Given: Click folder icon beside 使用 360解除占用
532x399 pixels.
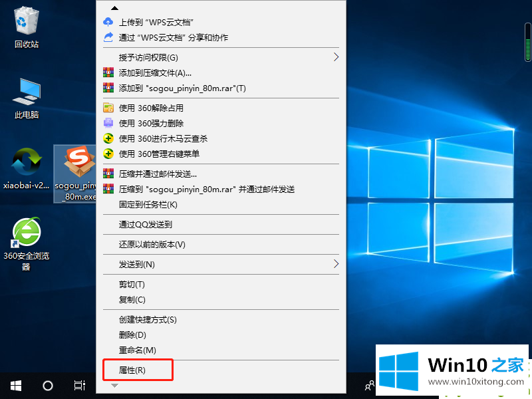Looking at the screenshot, I should [108, 108].
